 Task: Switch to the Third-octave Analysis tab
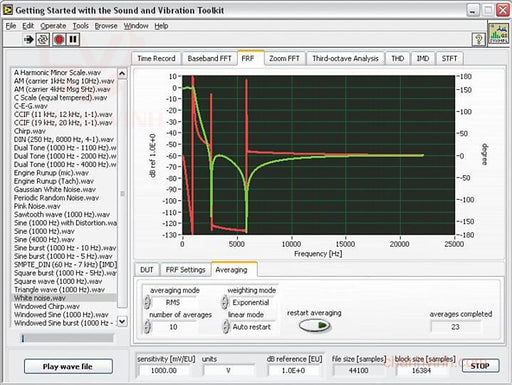click(x=345, y=59)
